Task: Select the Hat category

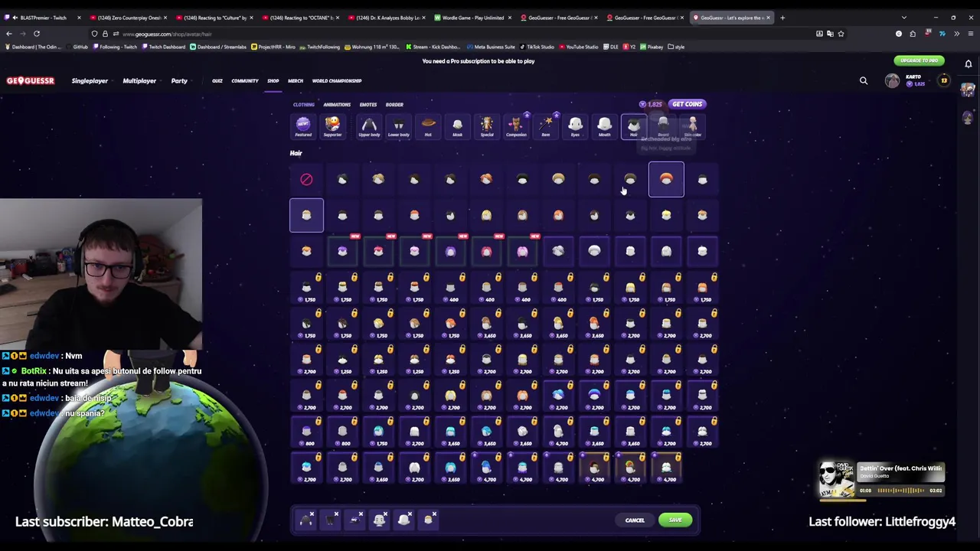Action: 428,127
